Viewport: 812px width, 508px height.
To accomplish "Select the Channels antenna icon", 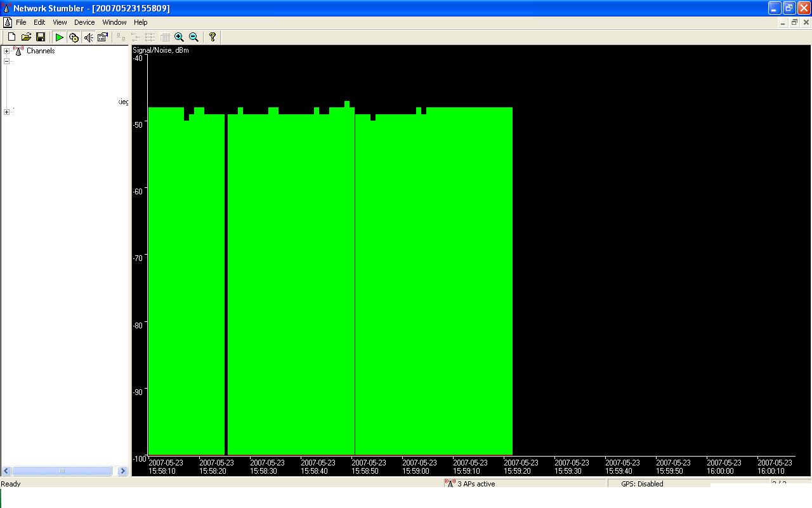I will point(18,51).
